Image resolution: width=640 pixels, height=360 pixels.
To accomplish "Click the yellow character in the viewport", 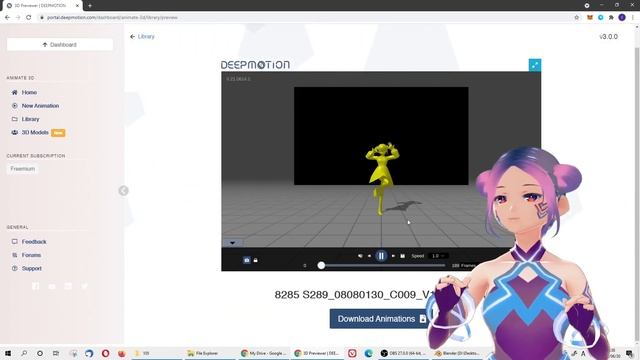I will pos(382,178).
